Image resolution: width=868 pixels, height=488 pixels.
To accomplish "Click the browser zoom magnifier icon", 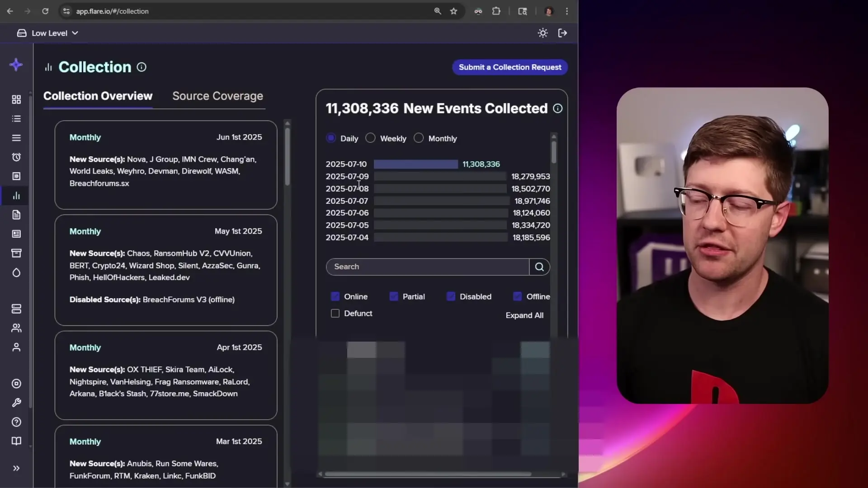I will point(438,11).
